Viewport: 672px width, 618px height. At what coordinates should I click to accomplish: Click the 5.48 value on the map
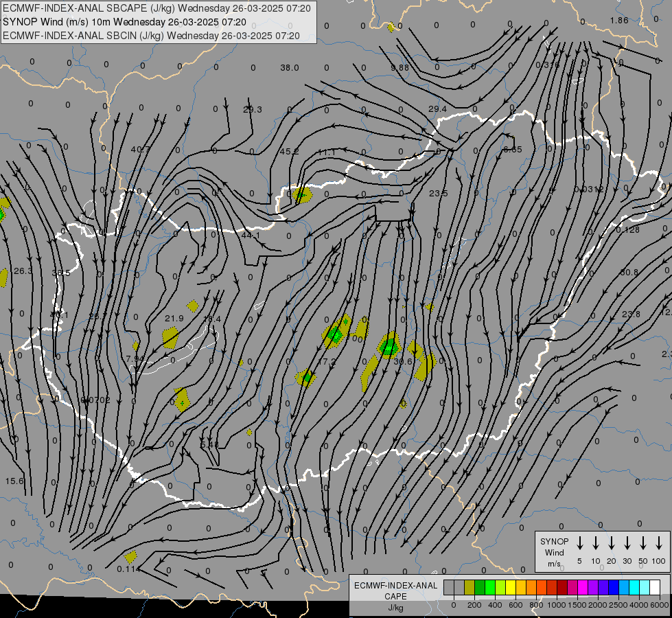(209, 445)
